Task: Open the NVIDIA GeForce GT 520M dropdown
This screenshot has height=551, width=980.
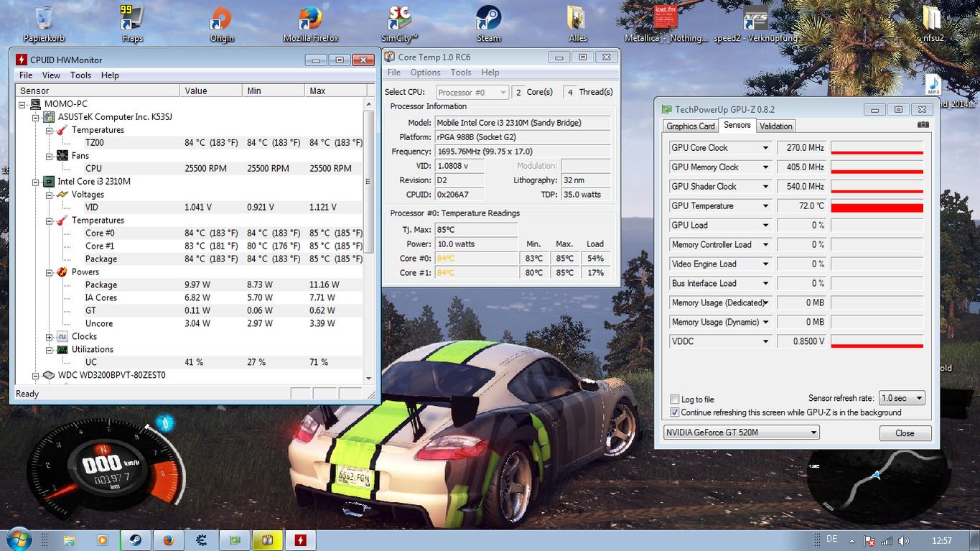Action: (x=741, y=432)
